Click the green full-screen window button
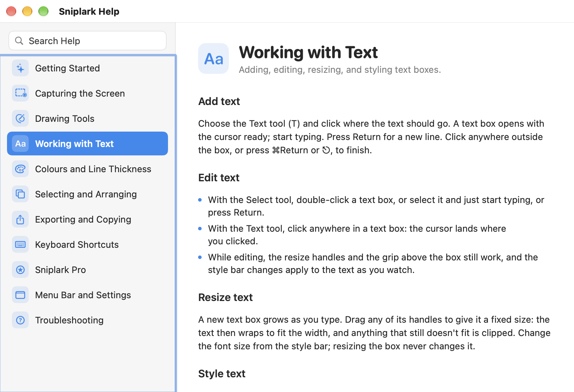 (x=43, y=11)
